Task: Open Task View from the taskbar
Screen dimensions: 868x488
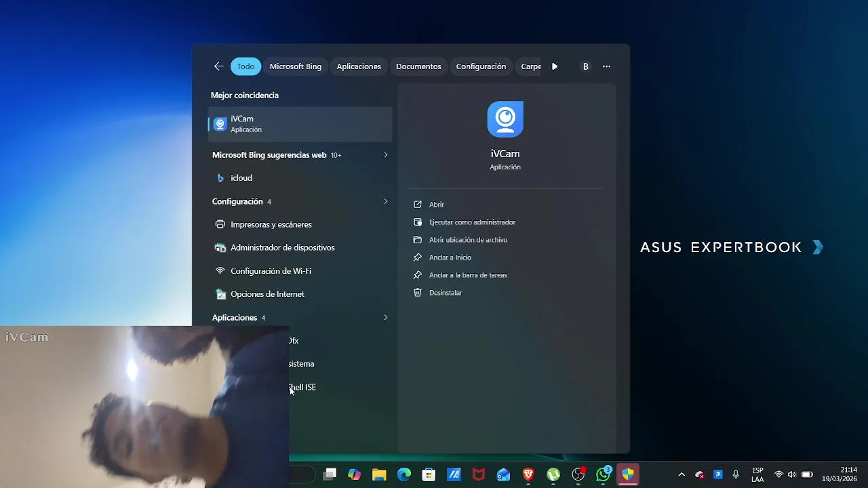Action: [330, 474]
